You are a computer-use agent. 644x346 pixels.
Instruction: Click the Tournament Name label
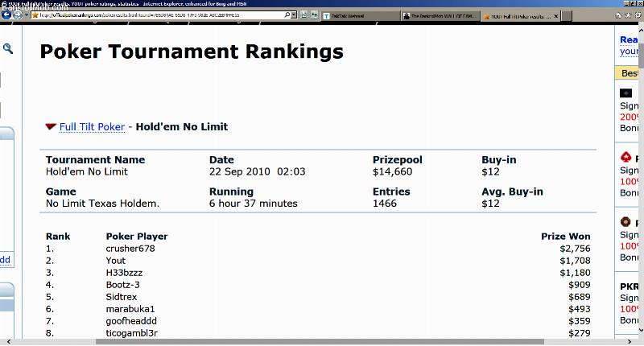pos(95,159)
